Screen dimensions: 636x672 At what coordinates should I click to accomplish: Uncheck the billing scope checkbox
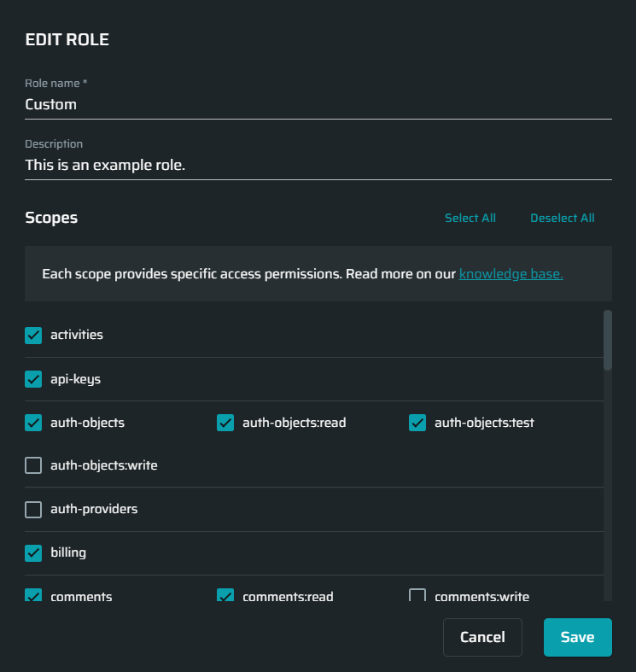pos(33,553)
